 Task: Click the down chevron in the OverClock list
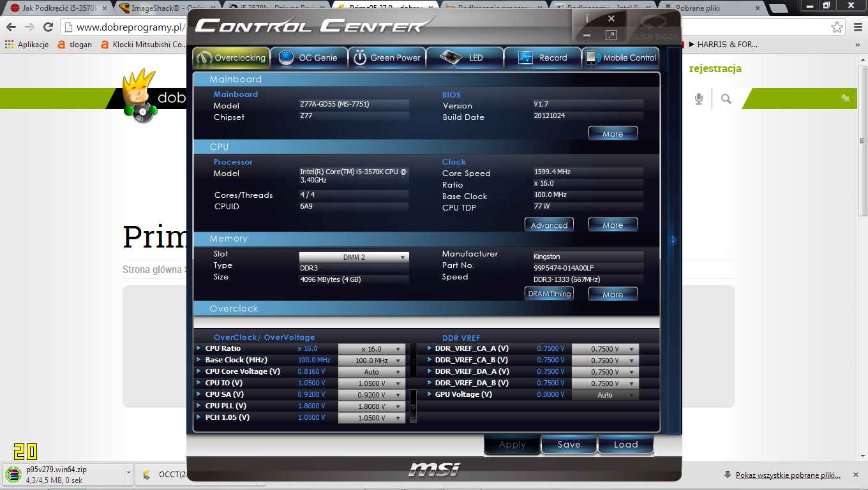pyautogui.click(x=413, y=406)
